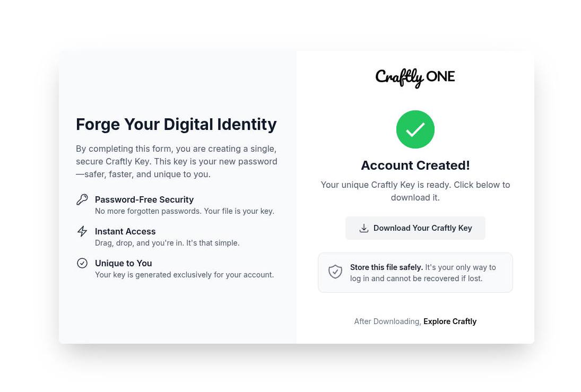Click the download arrow icon on the key button

point(364,228)
